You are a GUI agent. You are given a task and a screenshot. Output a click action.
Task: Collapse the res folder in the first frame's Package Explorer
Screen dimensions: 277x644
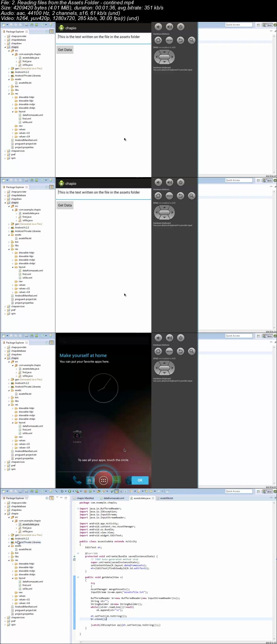pos(9,94)
